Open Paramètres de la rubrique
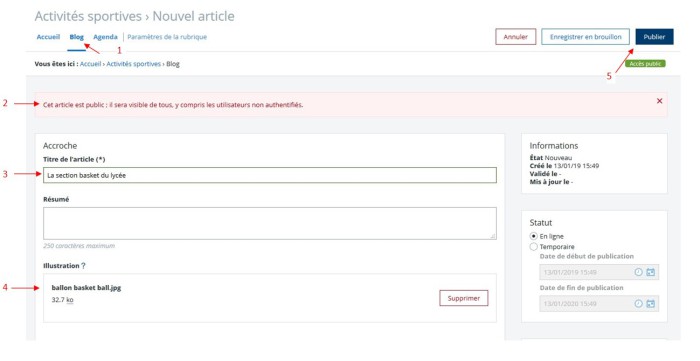Viewport: 700px width, 361px height. pos(167,37)
